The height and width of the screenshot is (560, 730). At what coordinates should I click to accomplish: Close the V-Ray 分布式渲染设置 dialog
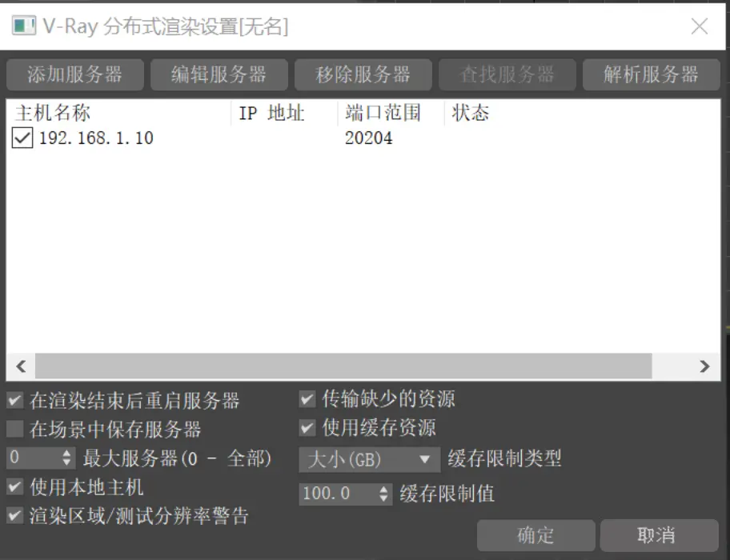pyautogui.click(x=700, y=26)
